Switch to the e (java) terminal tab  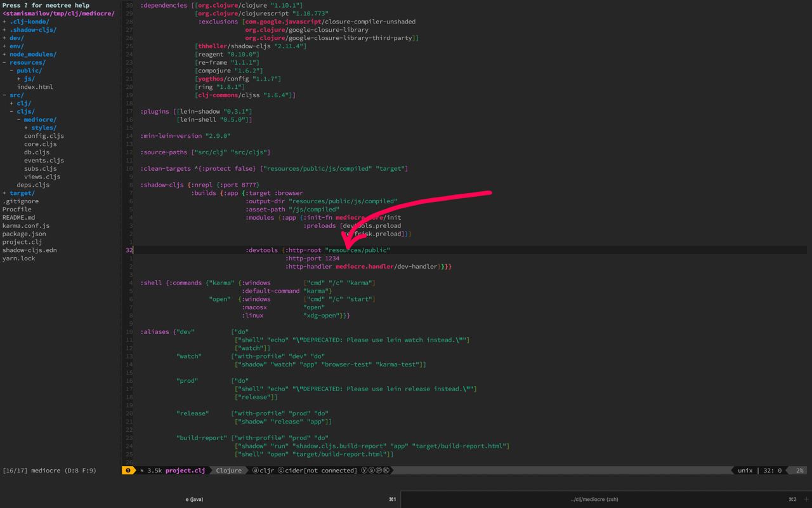pyautogui.click(x=194, y=499)
